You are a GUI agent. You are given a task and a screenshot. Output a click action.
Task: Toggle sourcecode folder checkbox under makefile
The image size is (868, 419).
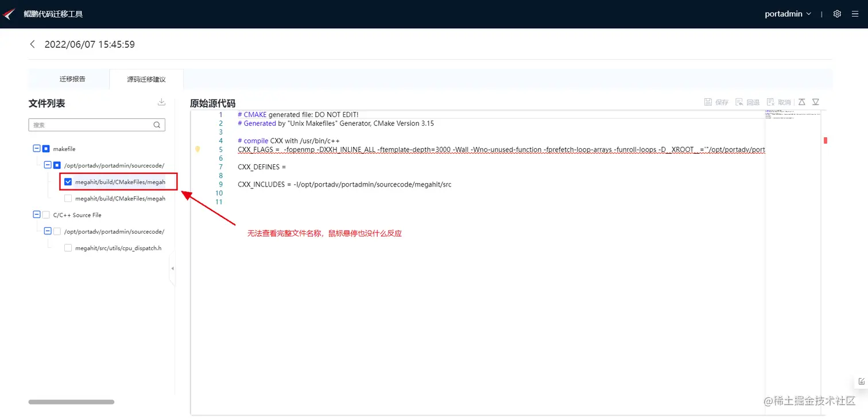click(x=57, y=165)
